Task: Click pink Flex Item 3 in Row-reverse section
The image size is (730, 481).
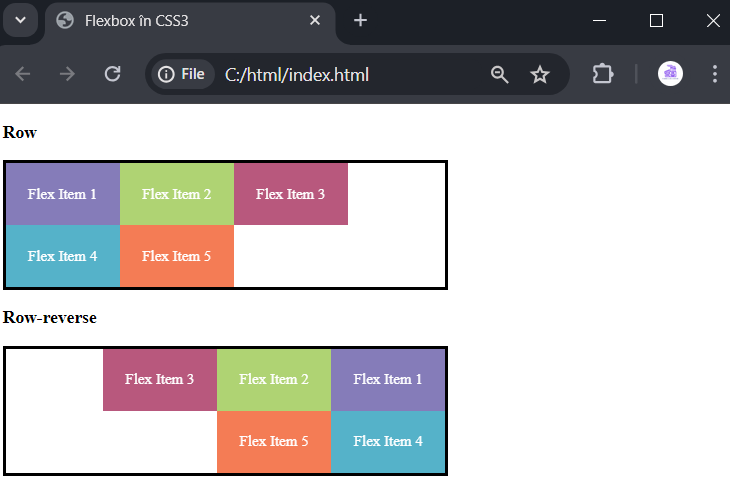Action: coord(160,379)
